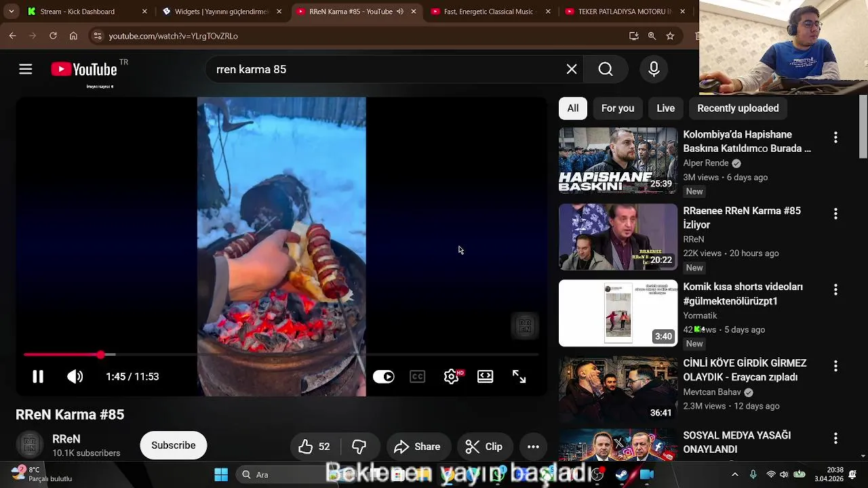Share the RReN Karma #85 video
The width and height of the screenshot is (868, 488).
tap(418, 447)
